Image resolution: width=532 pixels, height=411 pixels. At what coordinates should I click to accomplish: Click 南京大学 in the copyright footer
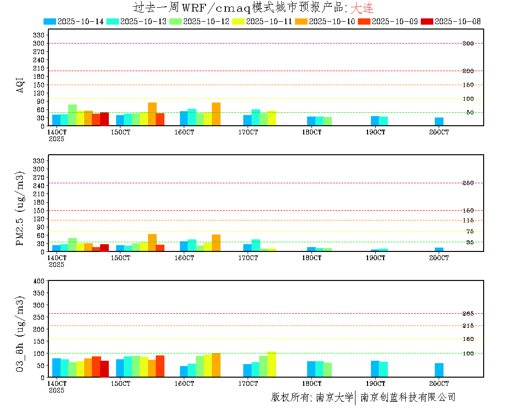[334, 397]
